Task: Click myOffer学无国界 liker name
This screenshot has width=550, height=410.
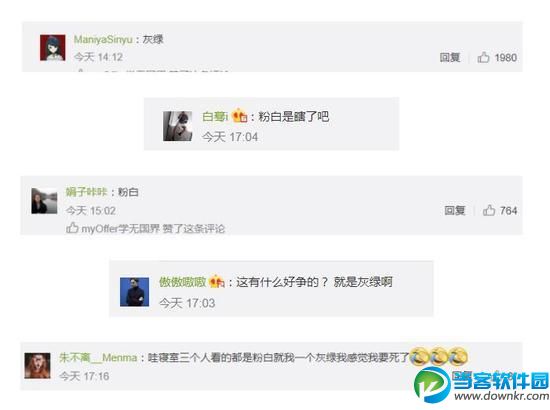Action: pyautogui.click(x=121, y=229)
